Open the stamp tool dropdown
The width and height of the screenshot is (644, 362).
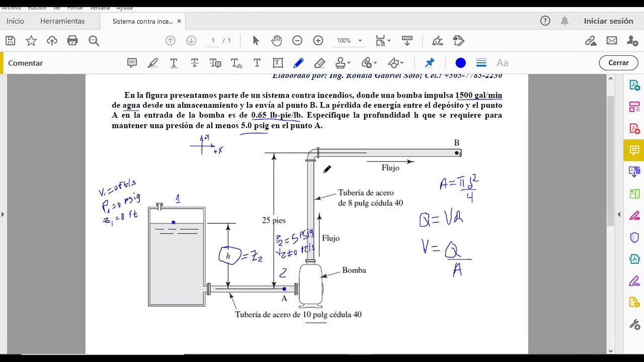[x=343, y=63]
